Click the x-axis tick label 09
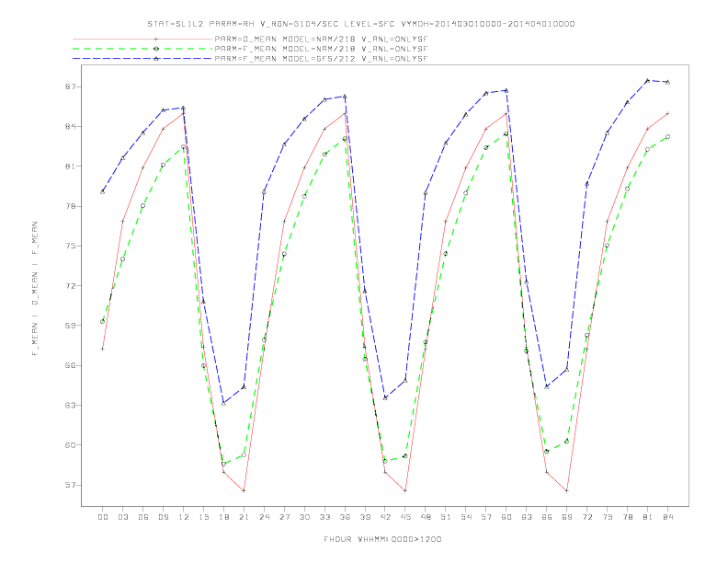 tap(163, 517)
